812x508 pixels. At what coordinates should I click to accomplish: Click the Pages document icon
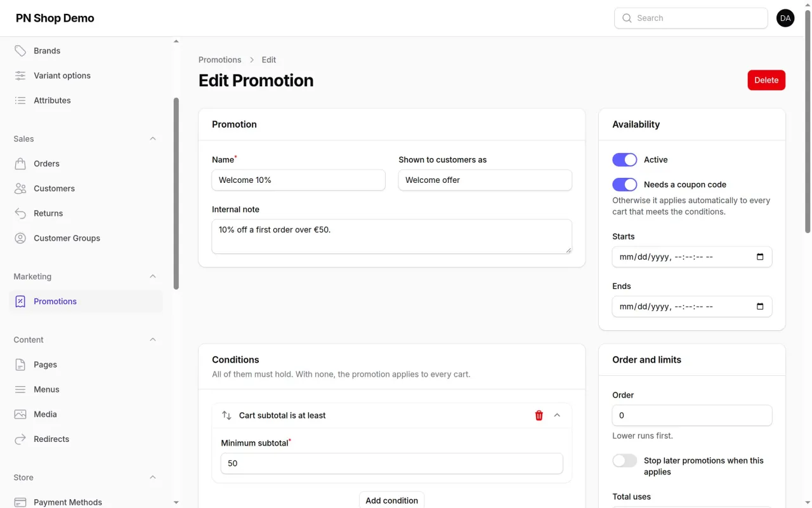(x=20, y=364)
